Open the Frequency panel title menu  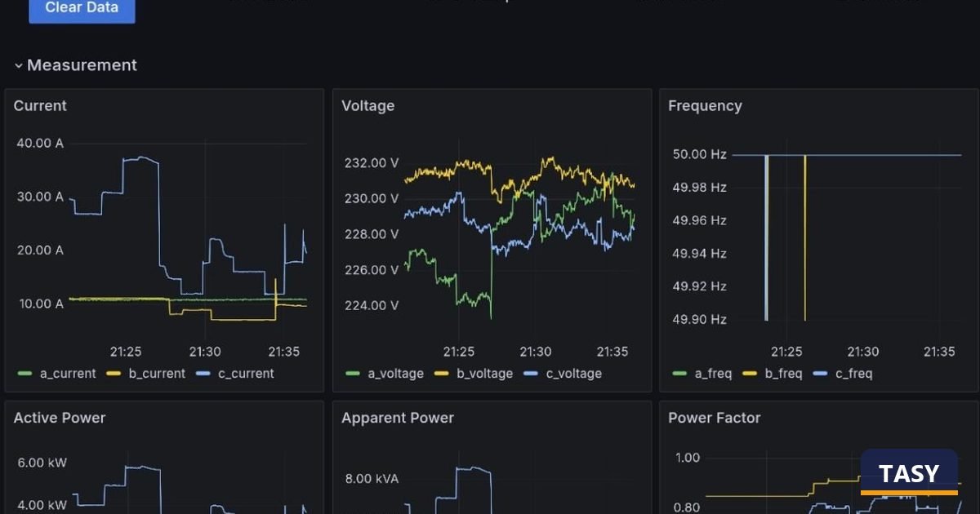[x=705, y=106]
